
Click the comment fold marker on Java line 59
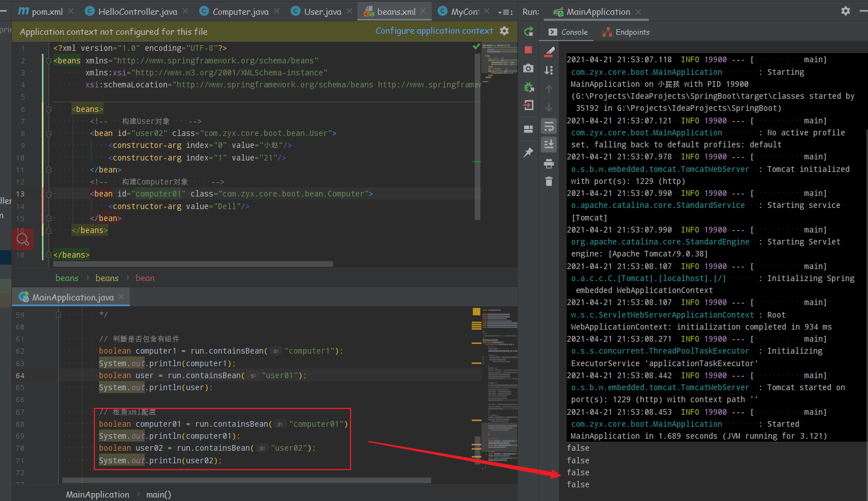tap(58, 314)
